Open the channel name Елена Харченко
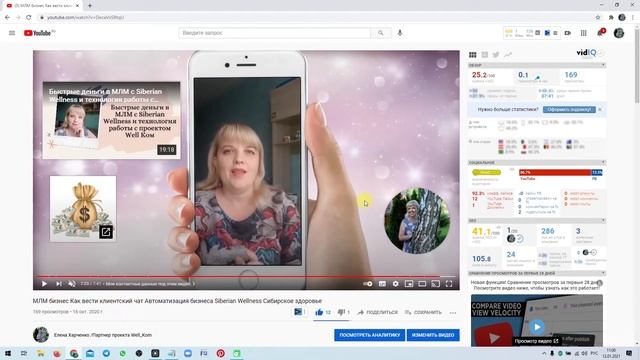640x360 pixels. pos(103,335)
